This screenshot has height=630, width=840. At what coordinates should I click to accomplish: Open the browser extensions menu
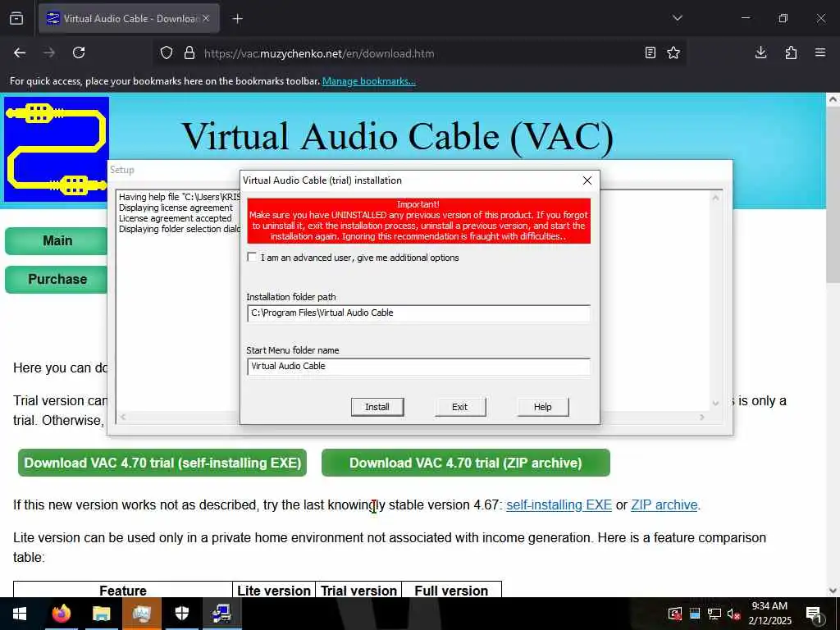click(791, 52)
